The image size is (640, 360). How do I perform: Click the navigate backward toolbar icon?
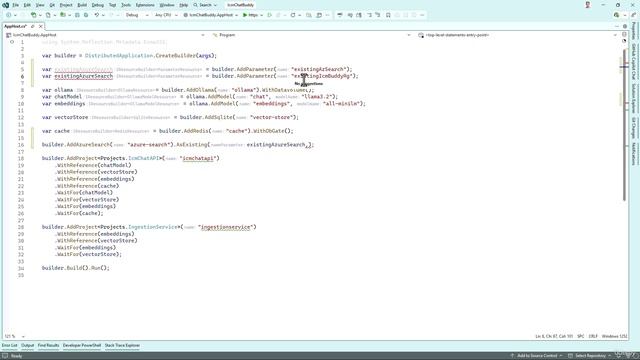(9, 15)
